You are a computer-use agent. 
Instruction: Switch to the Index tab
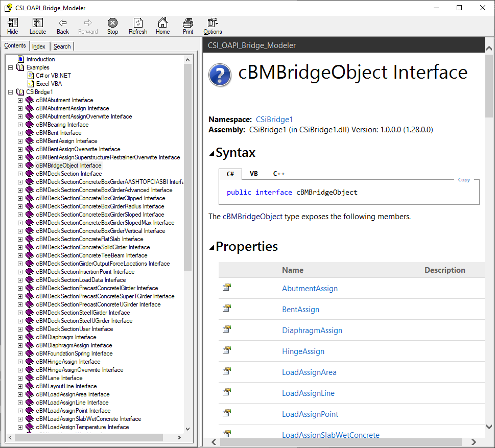(x=39, y=46)
